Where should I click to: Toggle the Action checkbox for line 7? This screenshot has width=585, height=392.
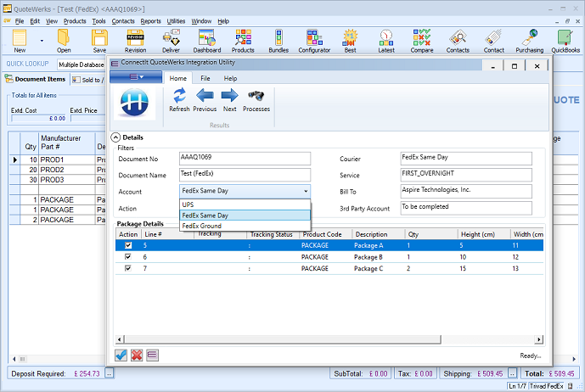[129, 268]
